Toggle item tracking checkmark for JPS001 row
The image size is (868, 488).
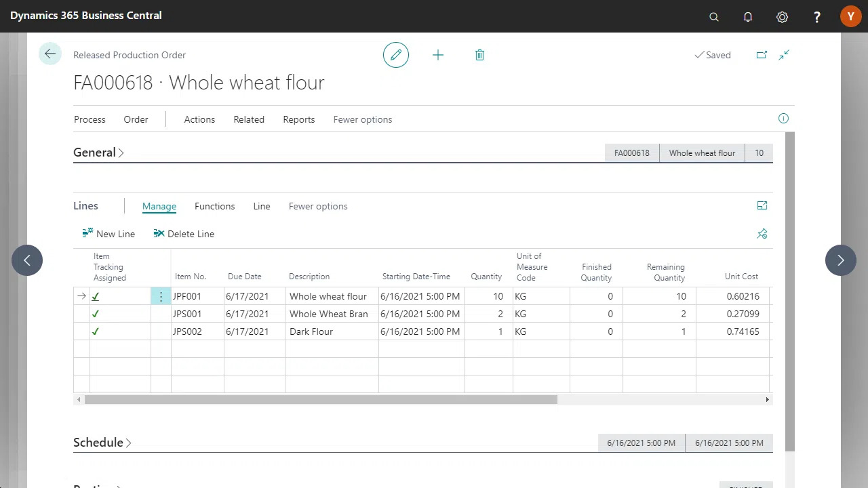click(x=96, y=314)
